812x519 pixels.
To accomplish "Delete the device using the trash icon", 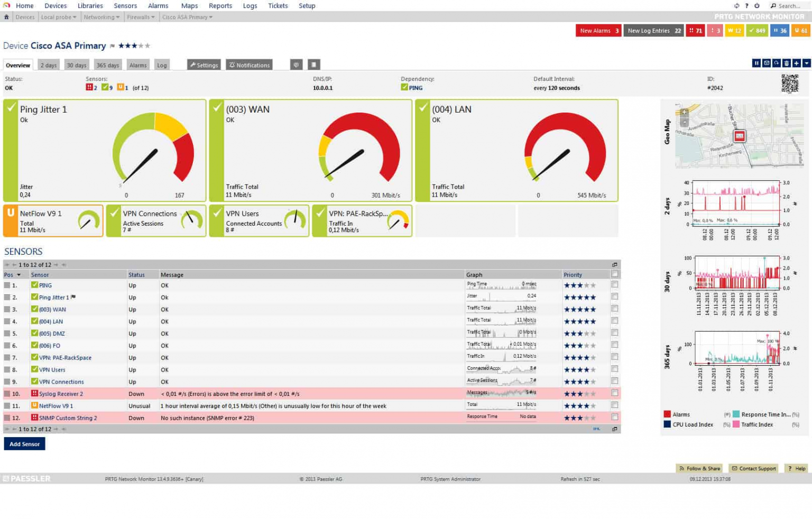I will 787,63.
